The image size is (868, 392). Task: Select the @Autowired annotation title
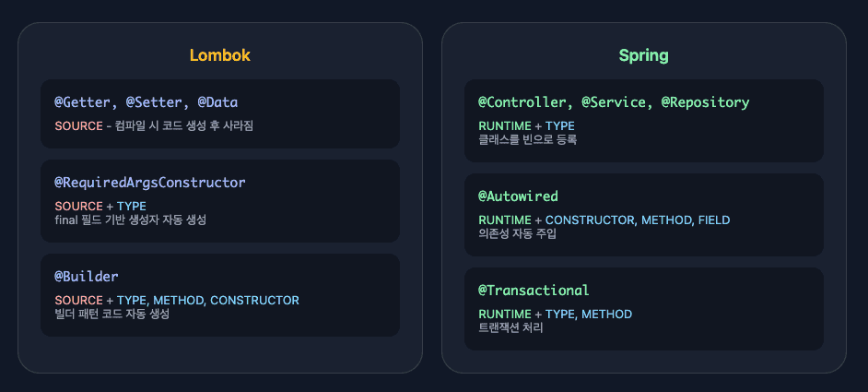coord(518,196)
